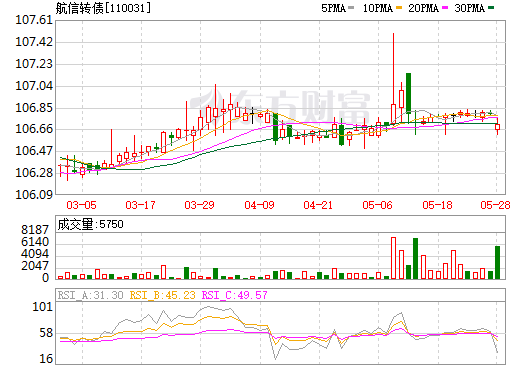Click the 03-05 date label
The height and width of the screenshot is (365, 520).
click(x=81, y=205)
